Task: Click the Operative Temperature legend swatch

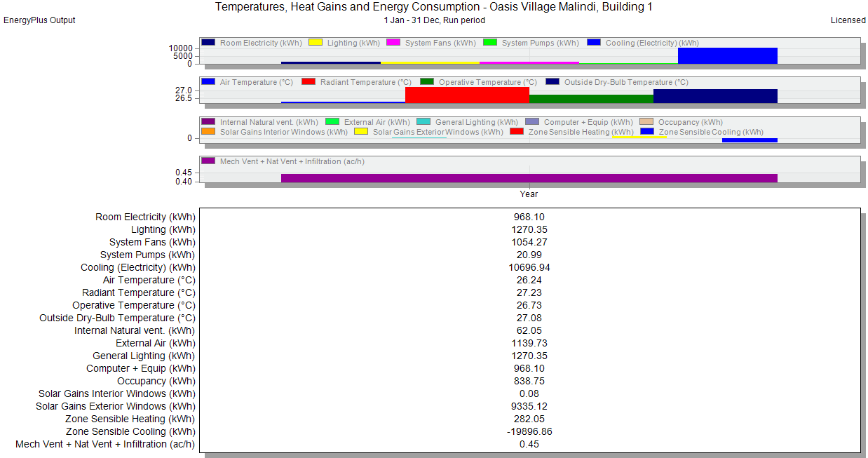Action: coord(427,82)
